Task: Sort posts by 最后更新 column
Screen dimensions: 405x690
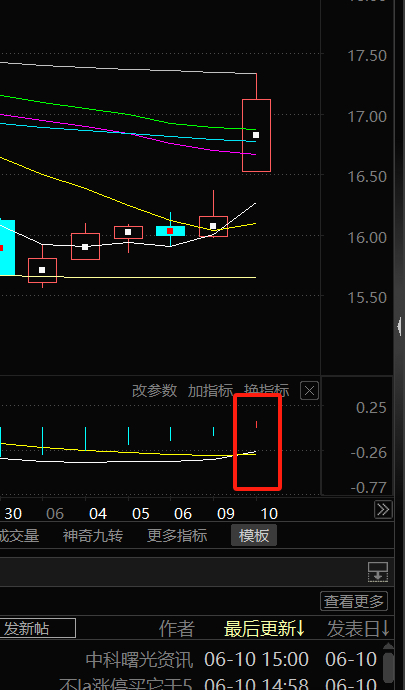Action: (x=265, y=629)
